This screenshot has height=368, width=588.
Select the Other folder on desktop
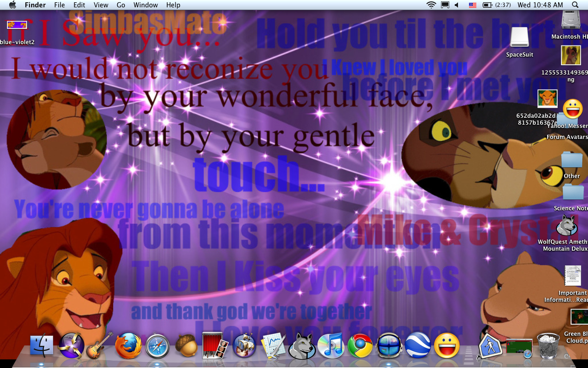tap(571, 161)
